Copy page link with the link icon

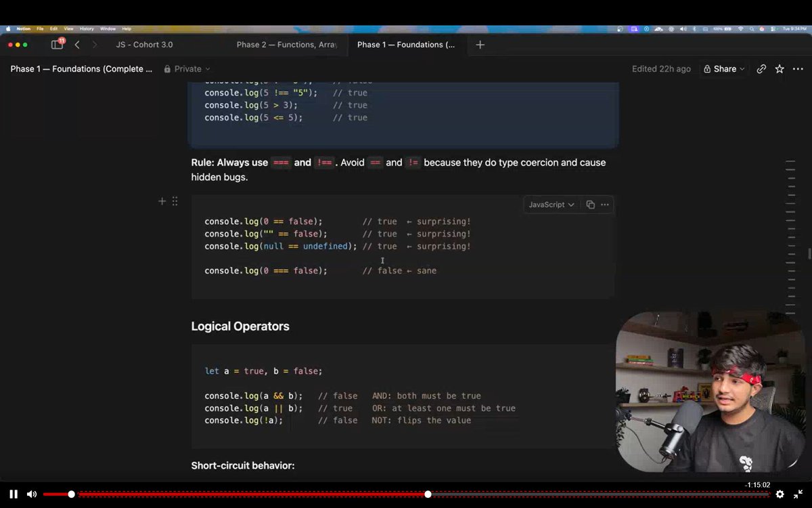[761, 69]
